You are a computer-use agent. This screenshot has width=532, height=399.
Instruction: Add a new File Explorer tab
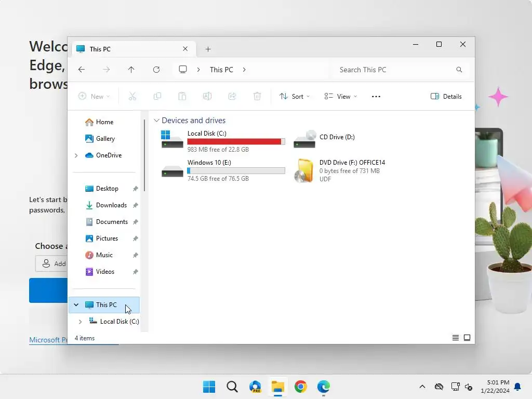point(208,49)
